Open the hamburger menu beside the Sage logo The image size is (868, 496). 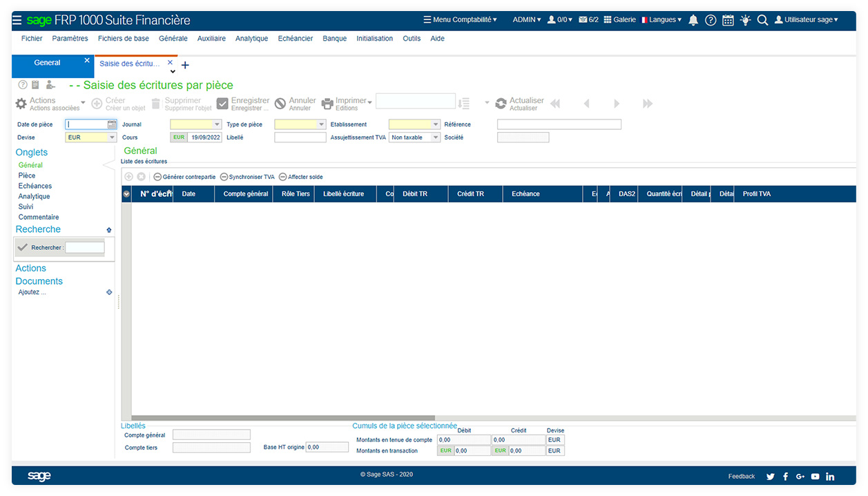pos(17,20)
